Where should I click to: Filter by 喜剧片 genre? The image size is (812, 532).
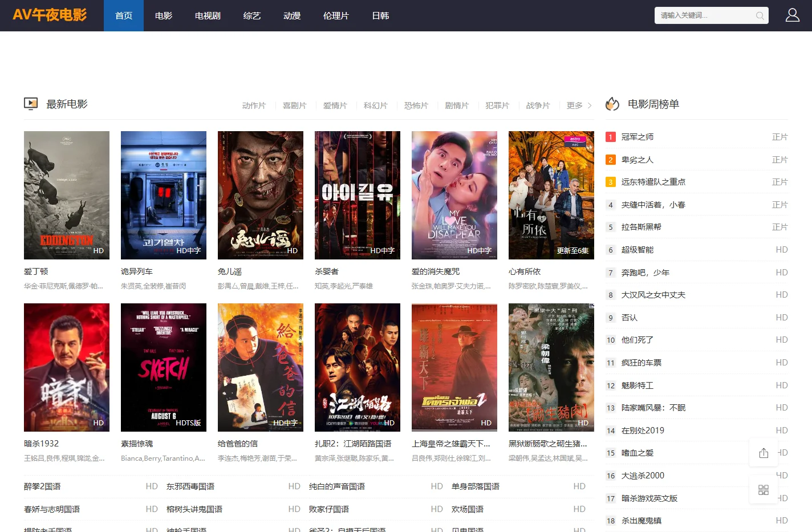[294, 105]
